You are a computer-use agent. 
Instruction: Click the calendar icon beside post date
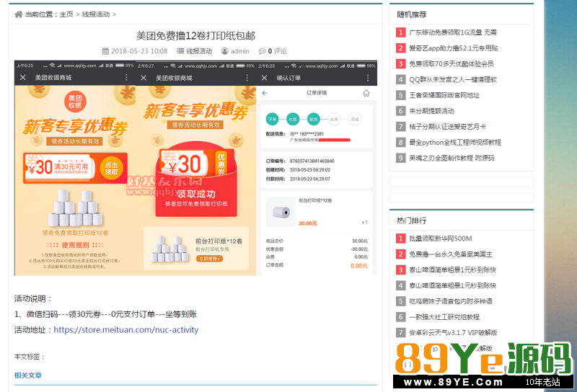(x=105, y=51)
